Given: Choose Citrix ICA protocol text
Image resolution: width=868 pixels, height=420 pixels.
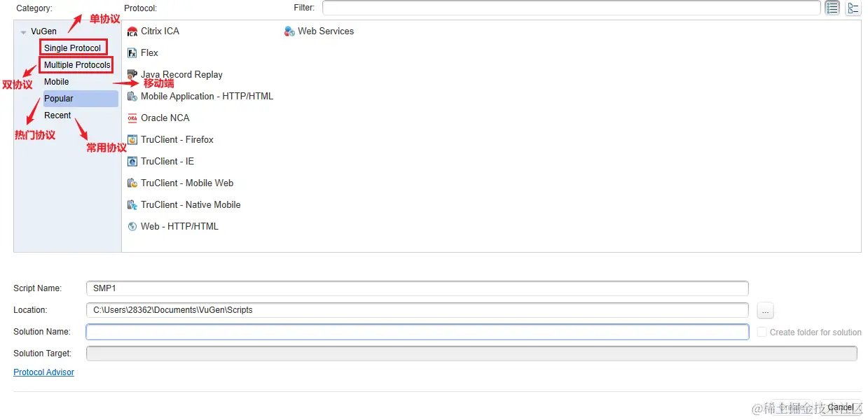Looking at the screenshot, I should [160, 31].
